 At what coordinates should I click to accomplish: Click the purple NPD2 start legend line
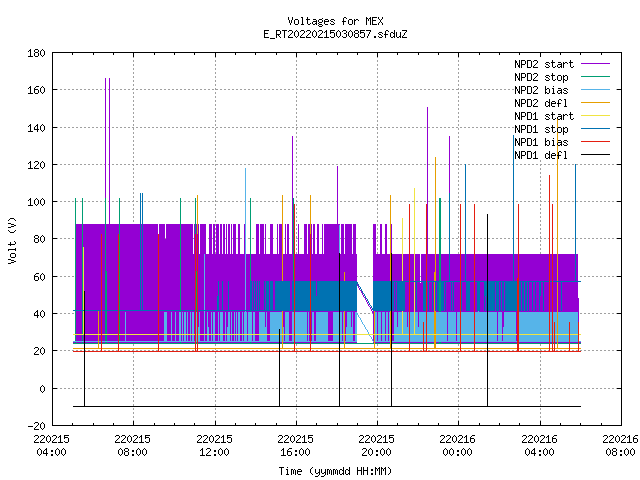coord(595,64)
